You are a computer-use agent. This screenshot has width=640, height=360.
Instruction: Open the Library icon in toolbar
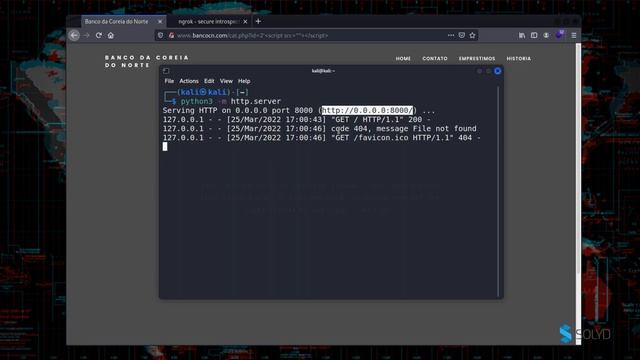point(522,36)
